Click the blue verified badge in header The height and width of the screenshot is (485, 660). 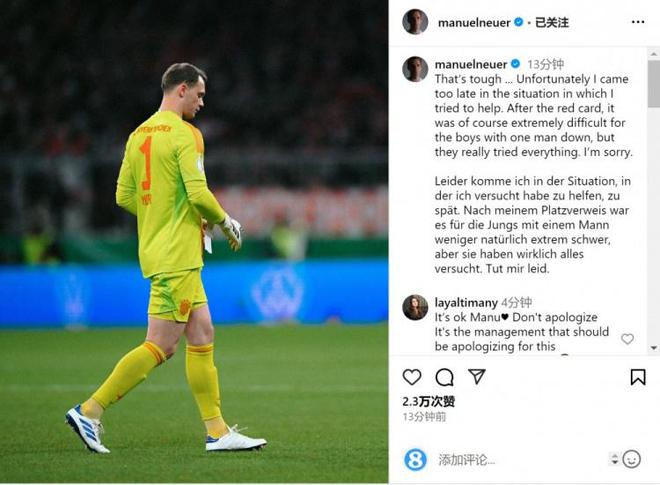pos(519,21)
